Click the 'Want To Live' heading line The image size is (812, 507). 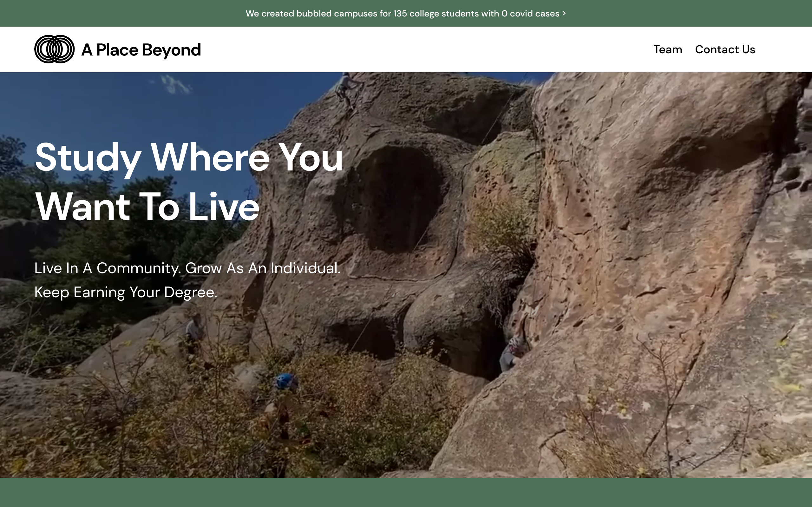pos(147,207)
